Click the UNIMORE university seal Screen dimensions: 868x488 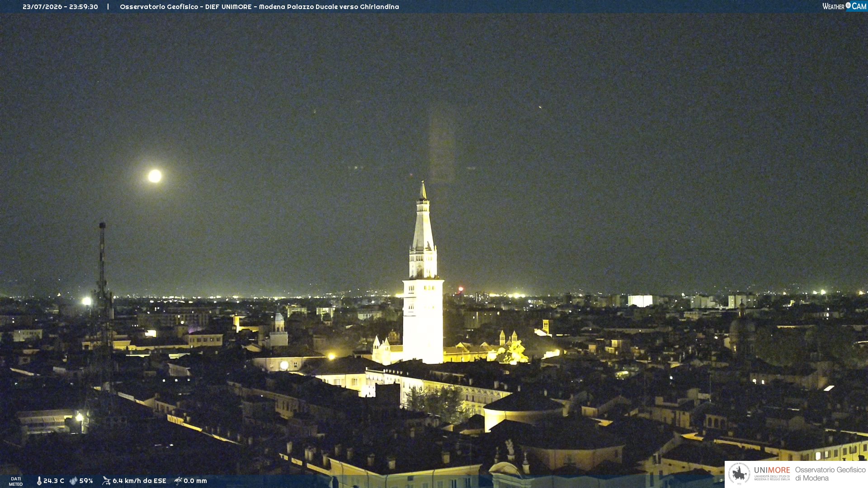[739, 474]
